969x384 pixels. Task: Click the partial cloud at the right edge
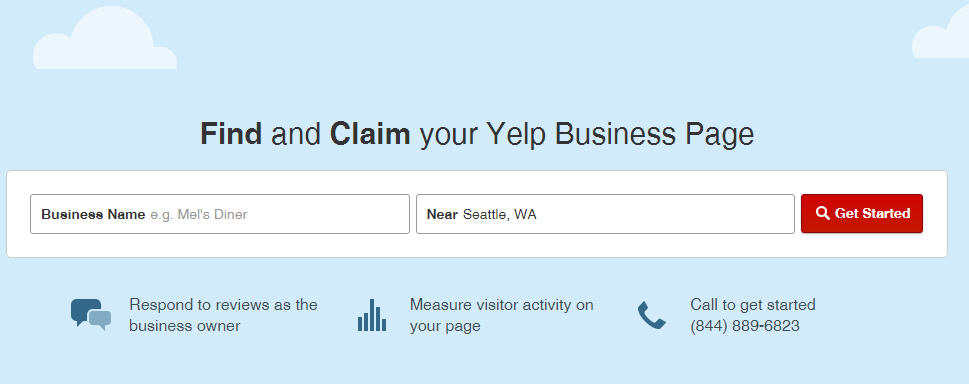click(941, 36)
